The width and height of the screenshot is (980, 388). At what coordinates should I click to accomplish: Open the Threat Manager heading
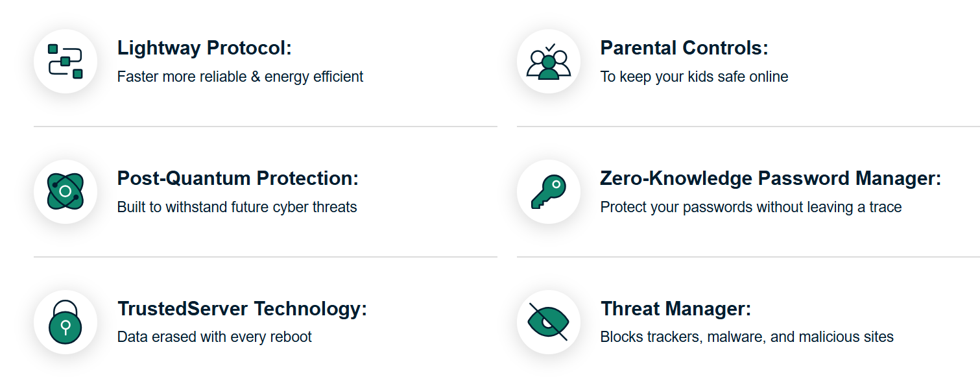click(675, 309)
